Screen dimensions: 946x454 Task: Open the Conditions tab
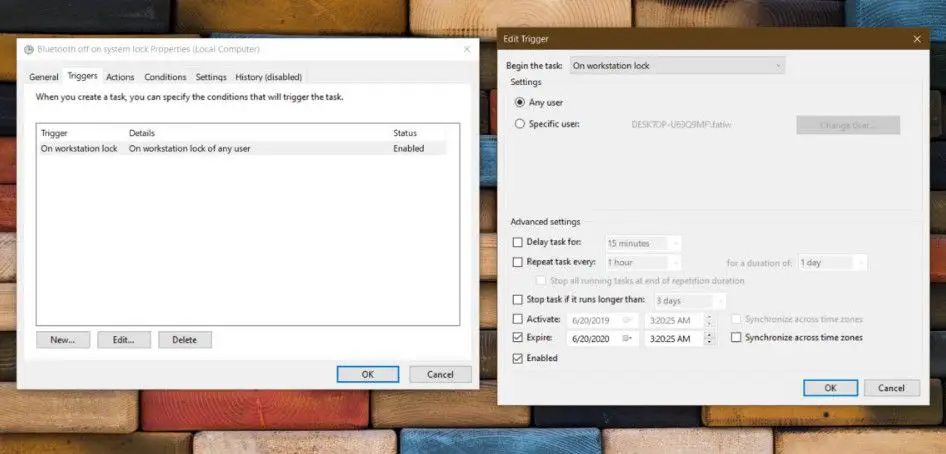(x=165, y=77)
